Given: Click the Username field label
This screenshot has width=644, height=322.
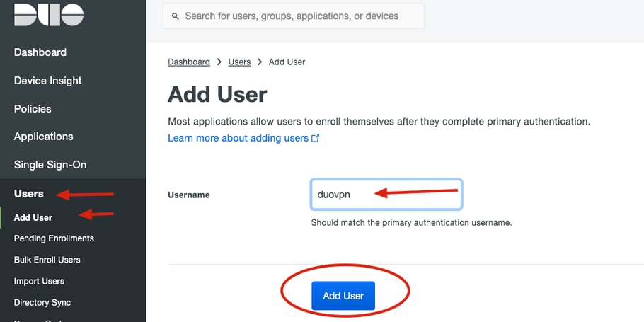Looking at the screenshot, I should tap(189, 195).
